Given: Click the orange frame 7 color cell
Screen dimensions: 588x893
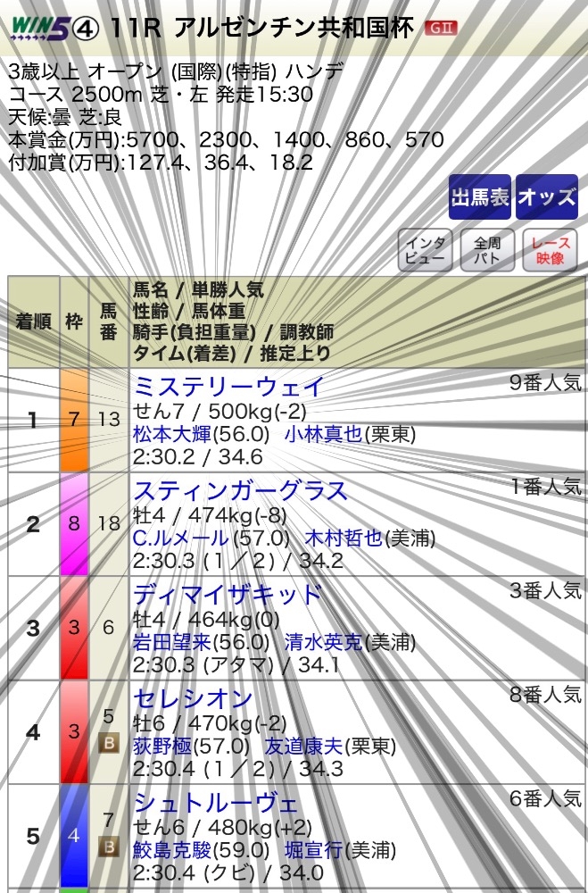Looking at the screenshot, I should point(74,420).
